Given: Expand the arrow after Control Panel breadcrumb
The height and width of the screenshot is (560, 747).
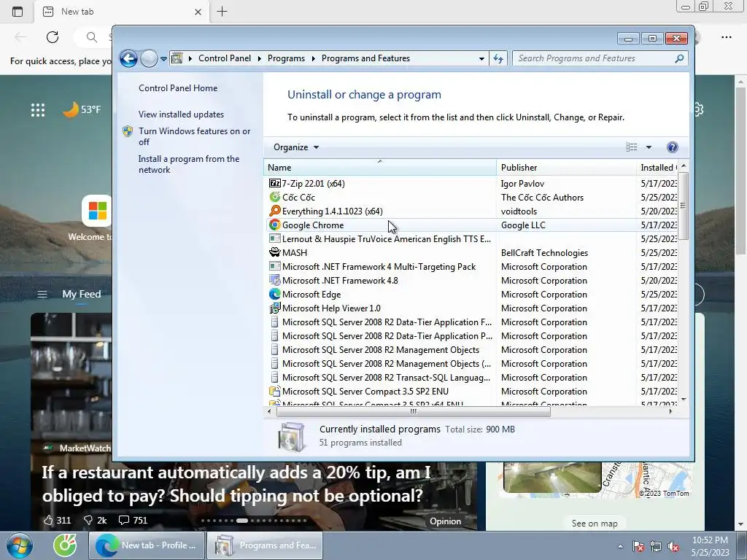Looking at the screenshot, I should pos(260,58).
